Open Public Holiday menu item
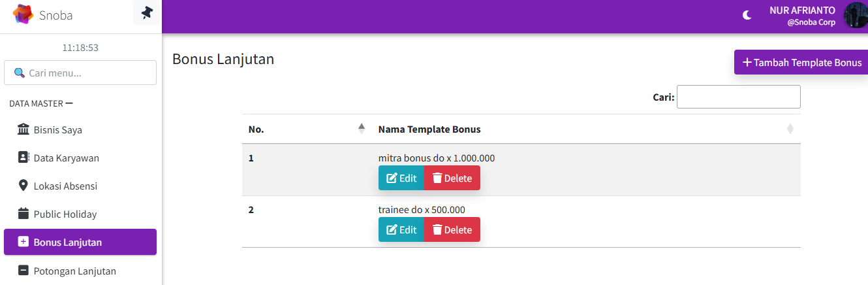The image size is (868, 285). [x=65, y=214]
